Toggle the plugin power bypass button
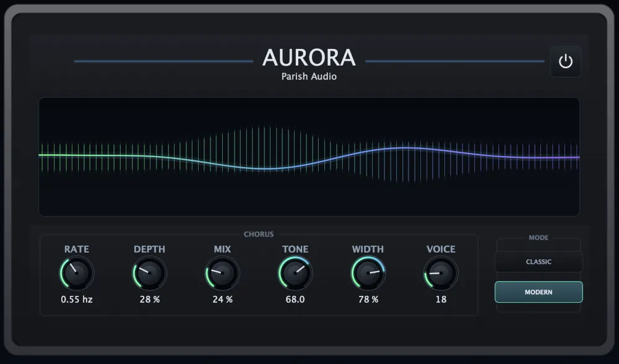Viewport: 619px width, 364px height. [565, 61]
